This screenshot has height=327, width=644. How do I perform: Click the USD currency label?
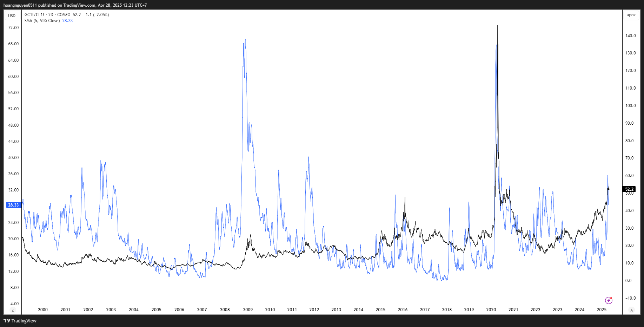tap(12, 15)
